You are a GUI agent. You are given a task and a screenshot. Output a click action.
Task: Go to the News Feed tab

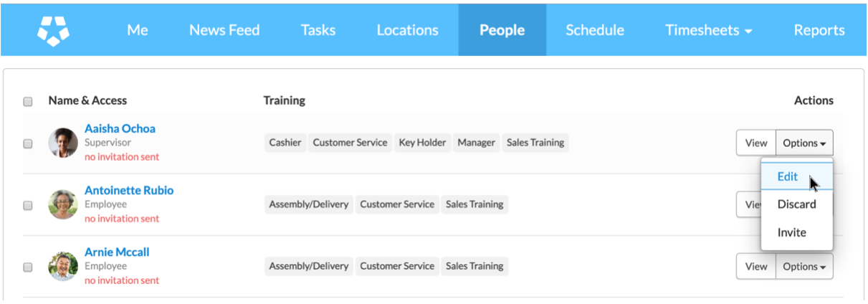click(x=224, y=30)
